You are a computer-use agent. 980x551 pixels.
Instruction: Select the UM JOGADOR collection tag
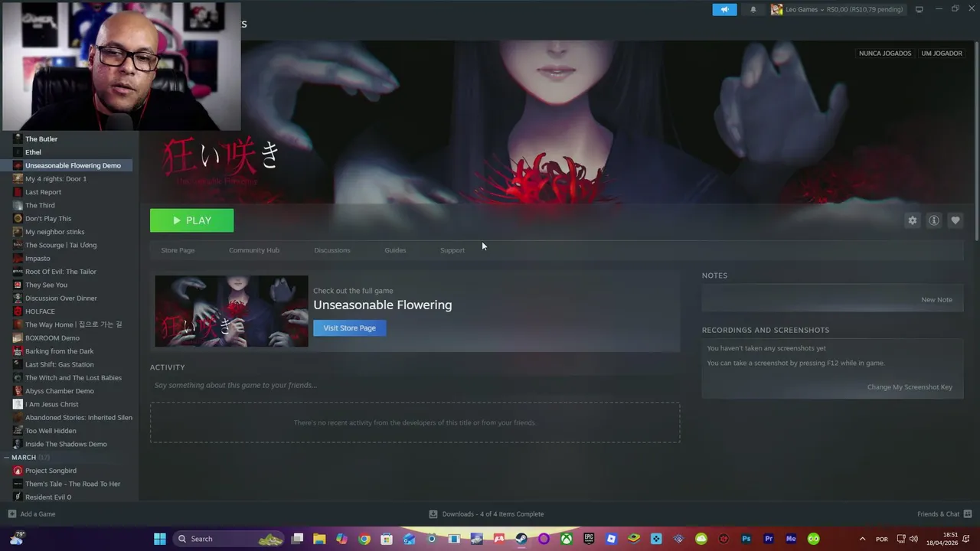pyautogui.click(x=942, y=54)
